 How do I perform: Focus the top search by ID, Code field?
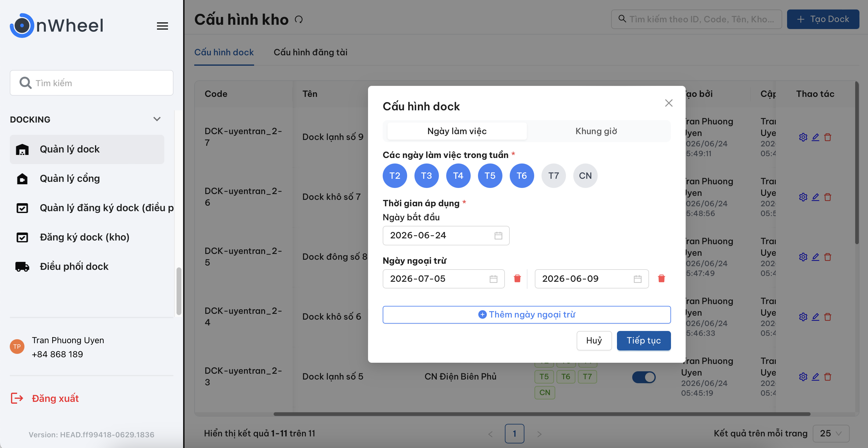[x=696, y=19]
